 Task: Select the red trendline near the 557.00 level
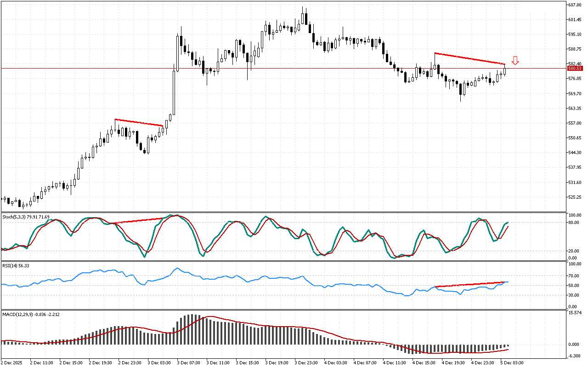[x=139, y=122]
